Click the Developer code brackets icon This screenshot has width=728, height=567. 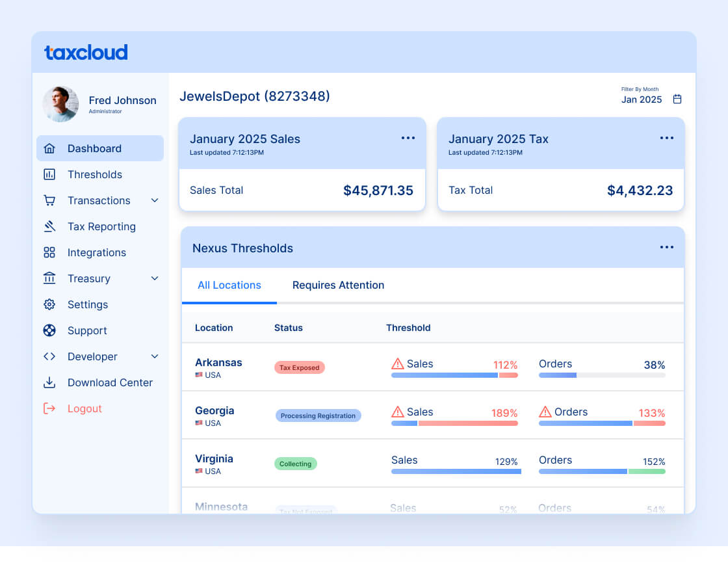point(49,356)
